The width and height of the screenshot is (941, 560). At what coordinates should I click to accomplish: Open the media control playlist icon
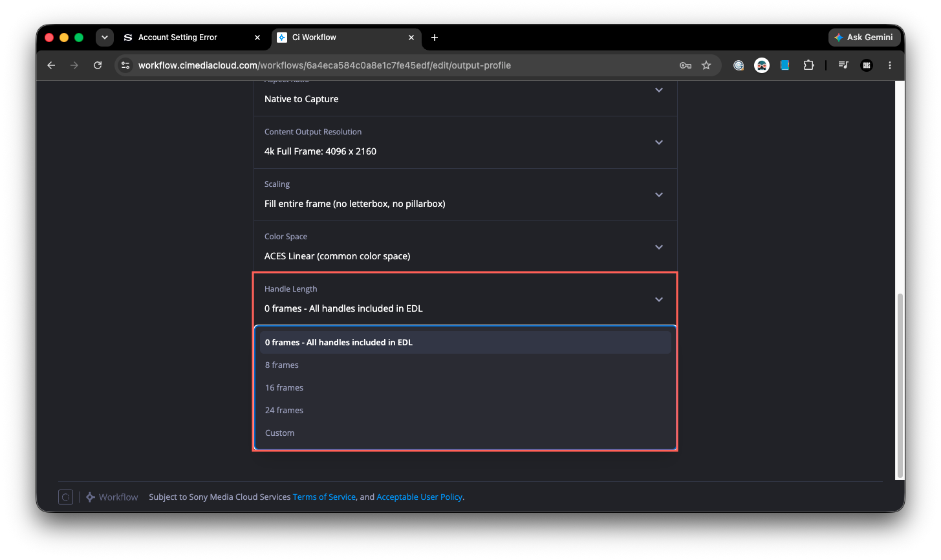(843, 65)
